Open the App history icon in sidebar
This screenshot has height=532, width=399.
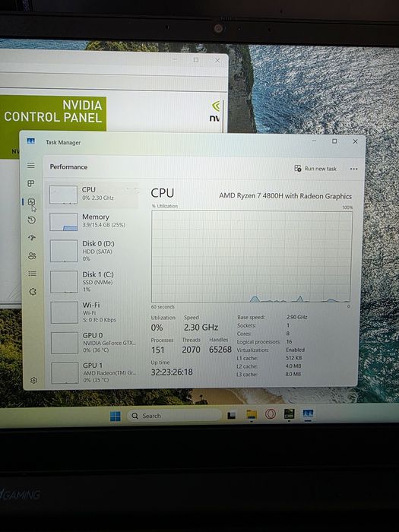pos(32,220)
